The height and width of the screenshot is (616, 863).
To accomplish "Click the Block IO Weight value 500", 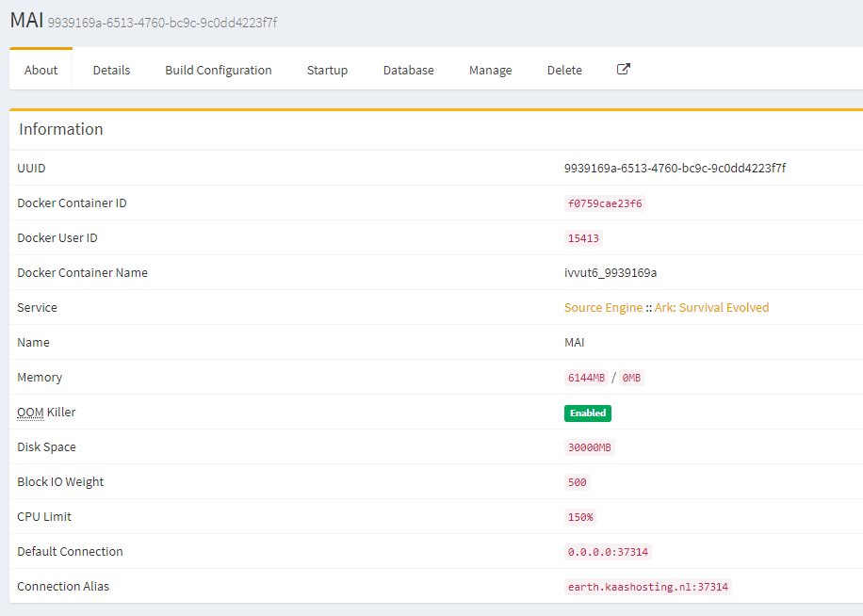I will click(577, 482).
